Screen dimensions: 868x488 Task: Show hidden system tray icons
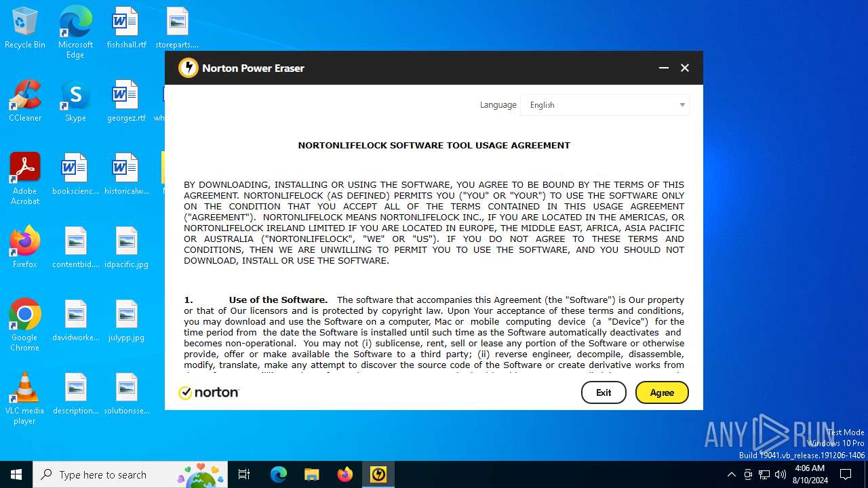(x=731, y=474)
